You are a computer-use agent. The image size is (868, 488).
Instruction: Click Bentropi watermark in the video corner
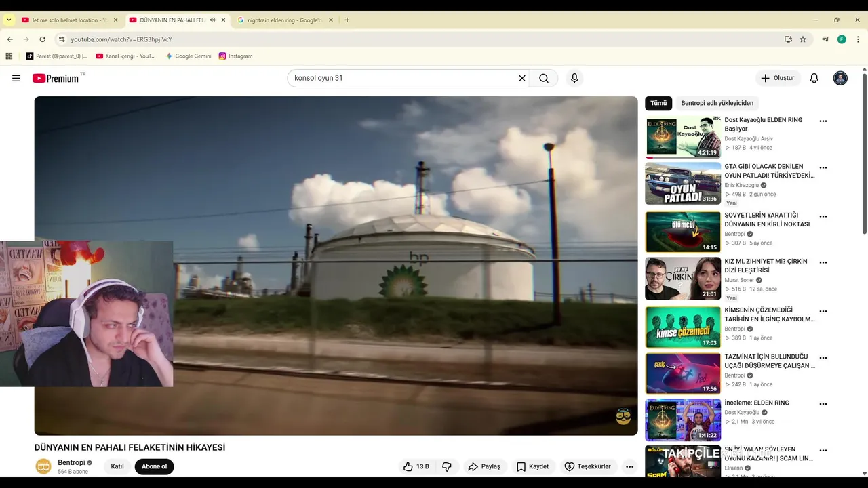[623, 417]
